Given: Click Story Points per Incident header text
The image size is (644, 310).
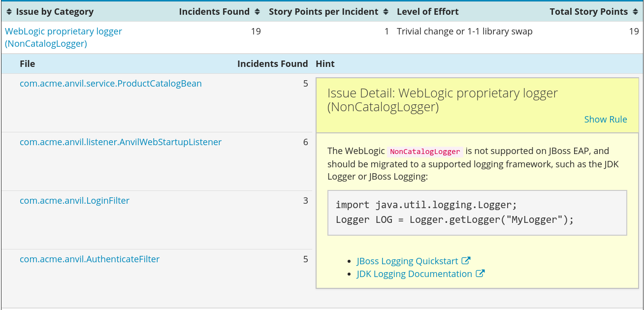Looking at the screenshot, I should coord(323,12).
